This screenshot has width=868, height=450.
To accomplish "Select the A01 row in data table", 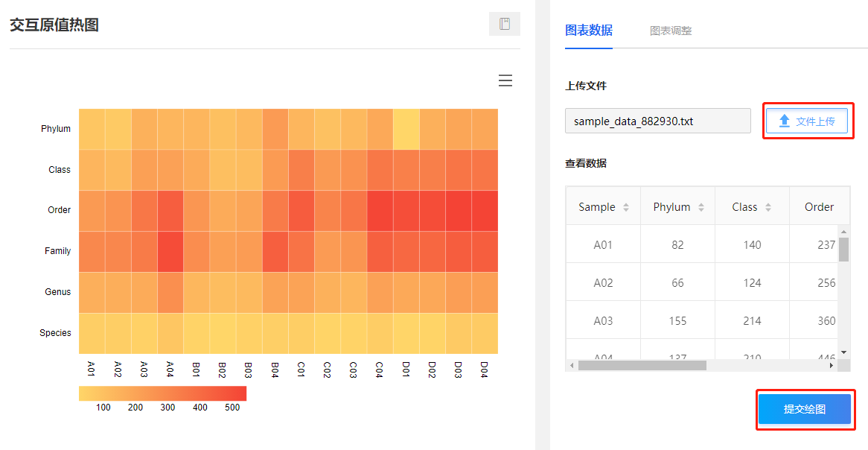I will (x=603, y=244).
